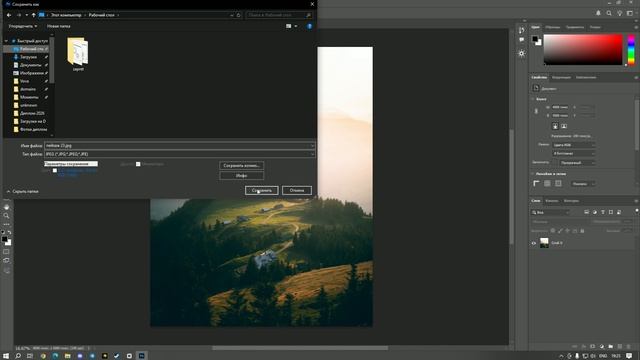Switch to the Swatches tab in Color panel

point(553,27)
